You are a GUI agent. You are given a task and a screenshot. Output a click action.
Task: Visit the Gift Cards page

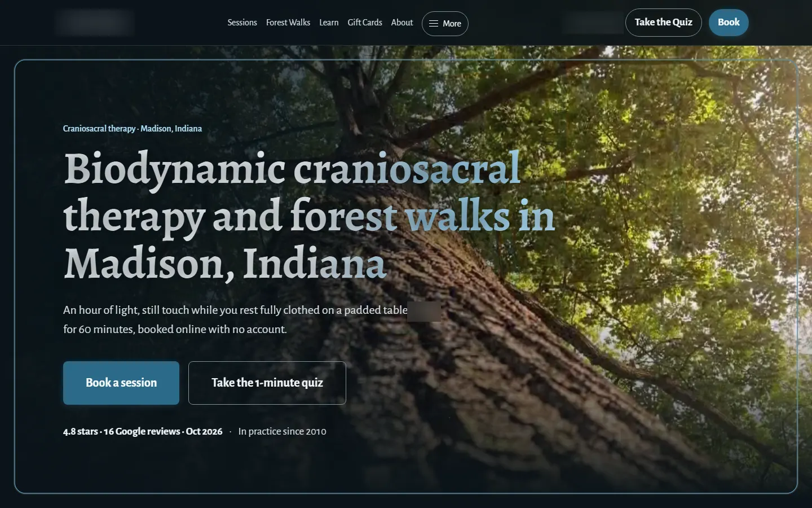(365, 23)
